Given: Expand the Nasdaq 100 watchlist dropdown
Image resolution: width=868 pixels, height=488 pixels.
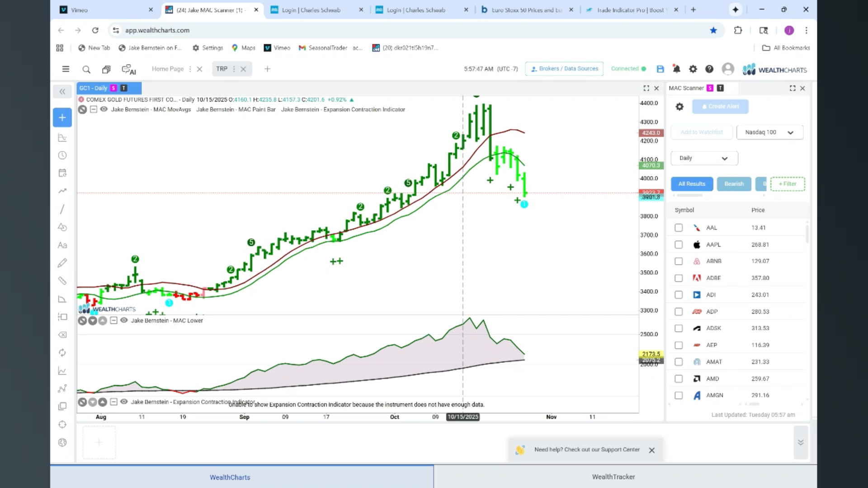Looking at the screenshot, I should tap(770, 132).
